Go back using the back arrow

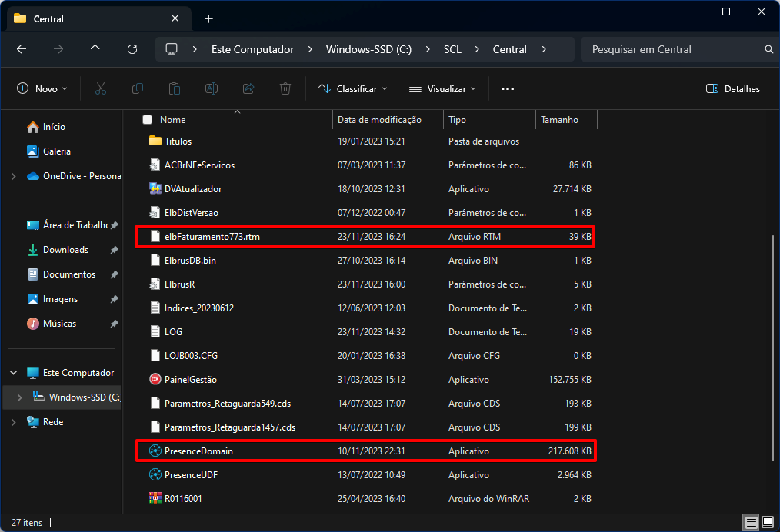pos(22,49)
